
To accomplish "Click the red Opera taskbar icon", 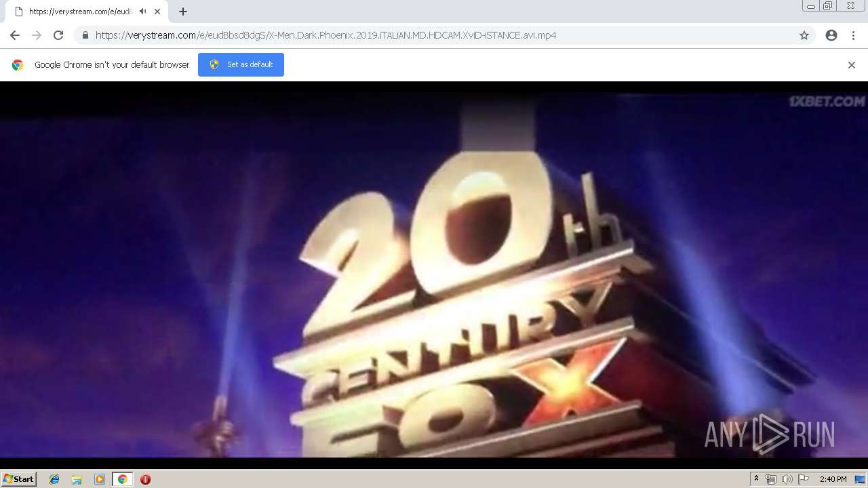I will coord(145,479).
